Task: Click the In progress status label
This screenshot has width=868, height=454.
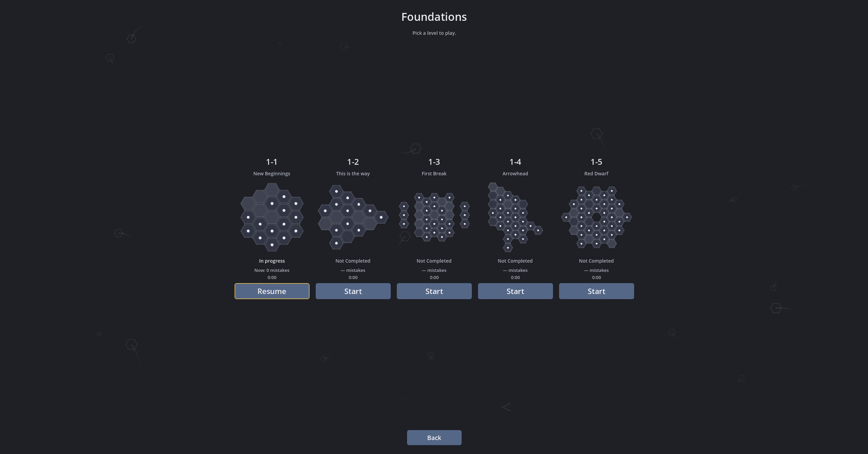Action: tap(272, 261)
